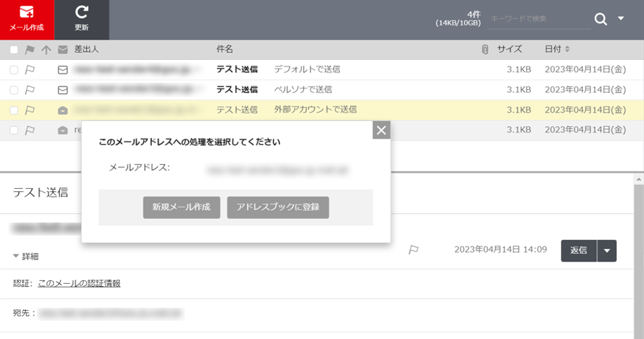Open the このメールの認証情報 link
This screenshot has width=644, height=339.
point(79,283)
